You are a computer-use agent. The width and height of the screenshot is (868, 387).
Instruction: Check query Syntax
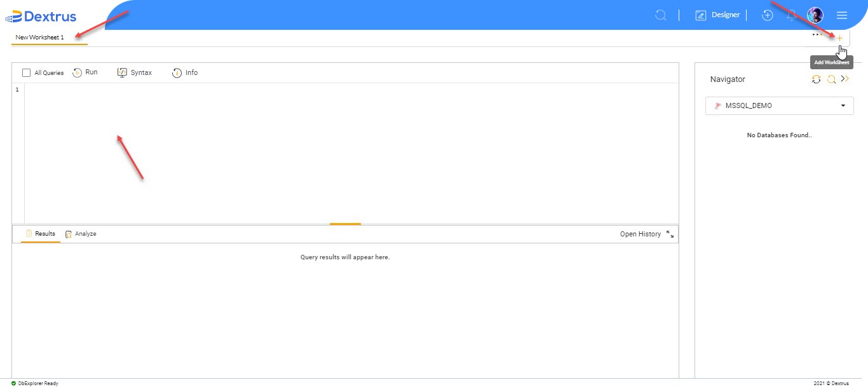pos(135,72)
